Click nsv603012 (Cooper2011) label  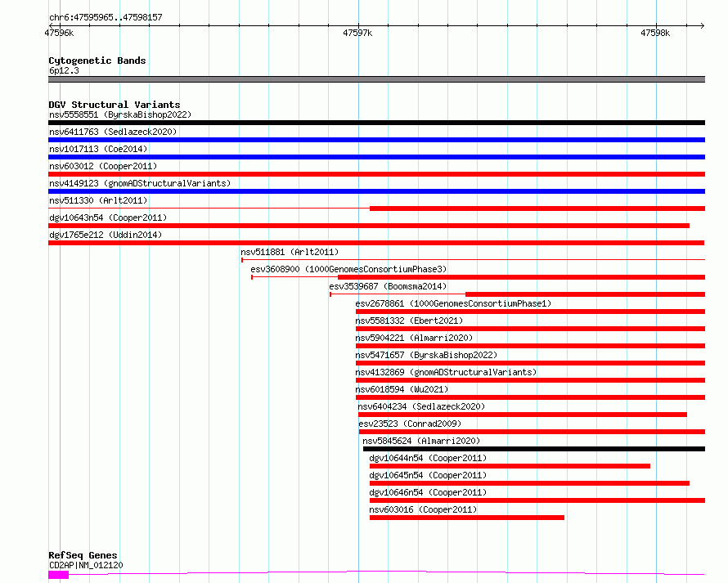click(x=103, y=166)
